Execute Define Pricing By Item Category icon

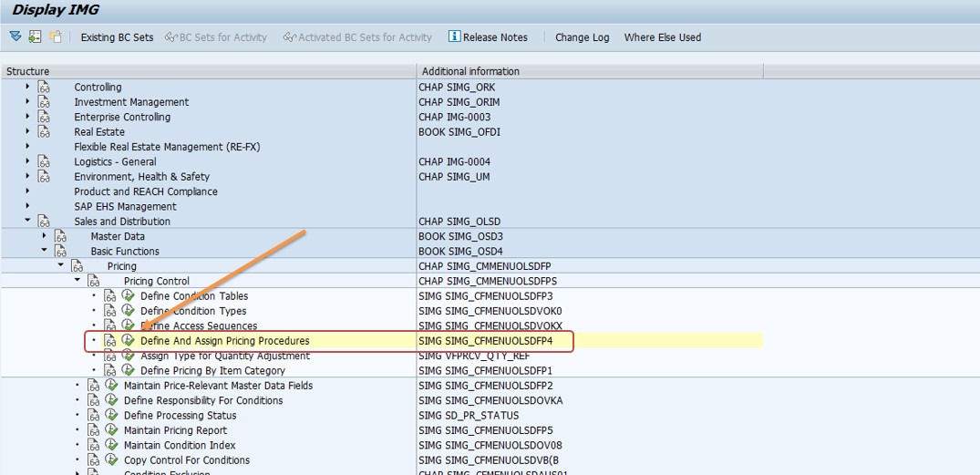tap(129, 371)
